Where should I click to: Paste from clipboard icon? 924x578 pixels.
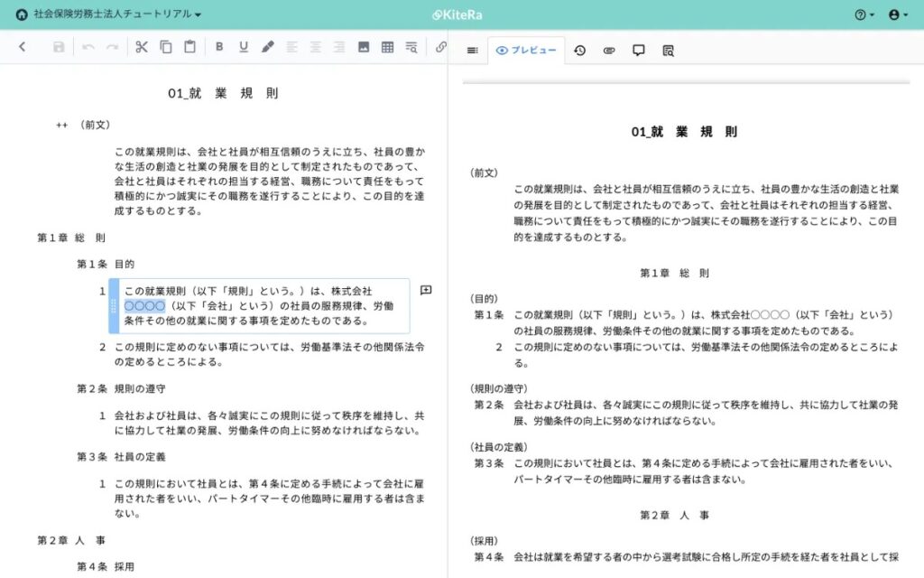189,47
